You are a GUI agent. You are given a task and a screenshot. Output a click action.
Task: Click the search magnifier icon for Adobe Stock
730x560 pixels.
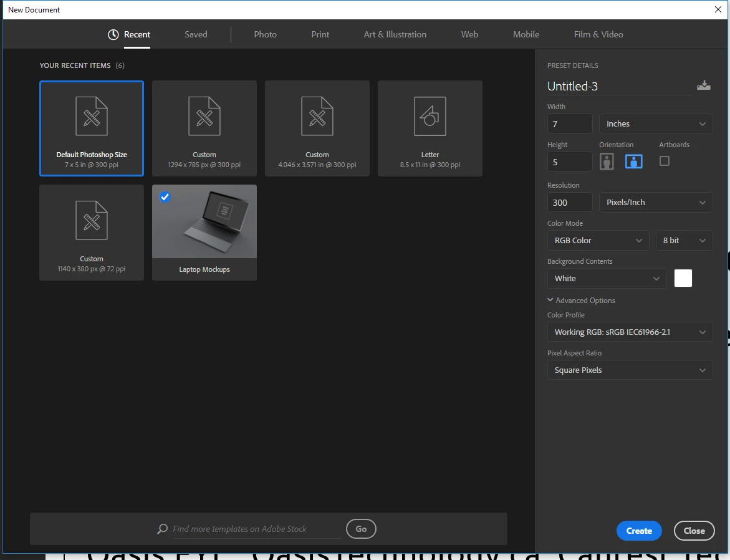162,529
